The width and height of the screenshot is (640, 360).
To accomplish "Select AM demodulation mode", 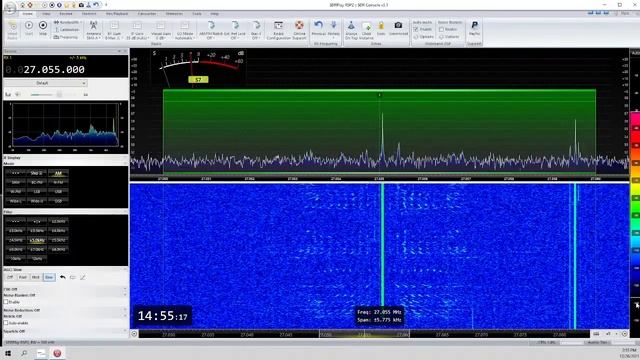I will (x=58, y=173).
